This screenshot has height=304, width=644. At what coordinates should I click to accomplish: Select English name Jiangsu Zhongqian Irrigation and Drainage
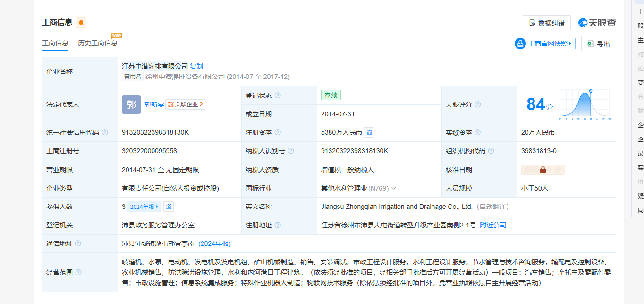click(x=397, y=207)
